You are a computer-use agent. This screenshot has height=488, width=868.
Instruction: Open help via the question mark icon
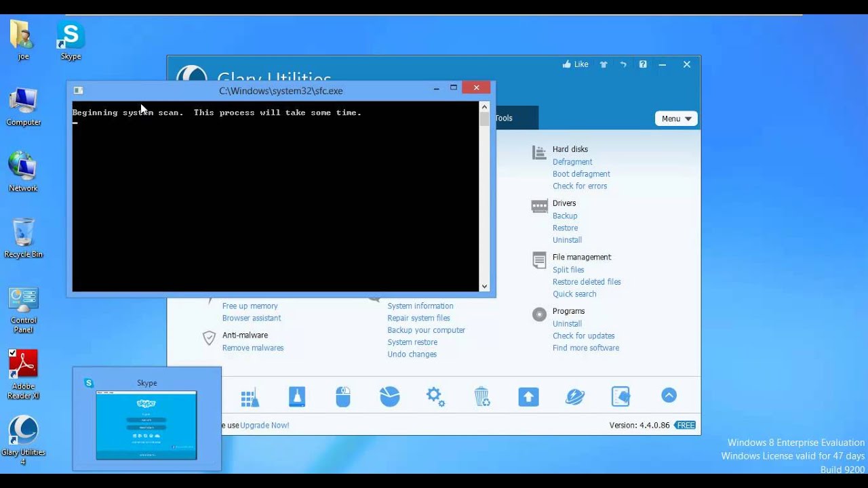(642, 64)
